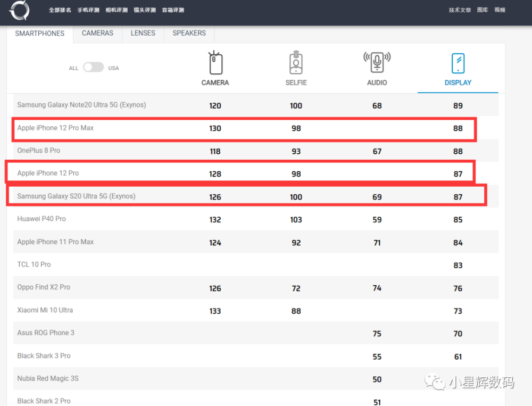
Task: Click iPhone 12 Pro Max camera score 130
Action: (x=215, y=128)
